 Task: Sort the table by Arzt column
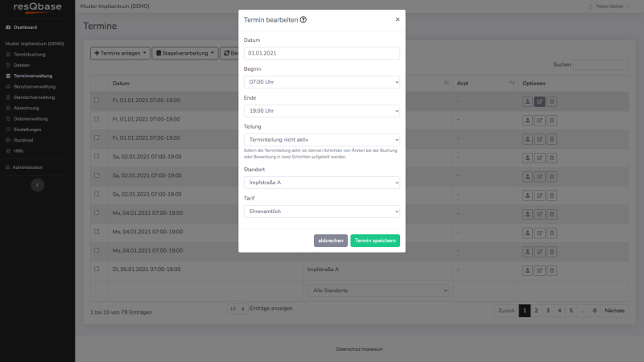[x=485, y=83]
